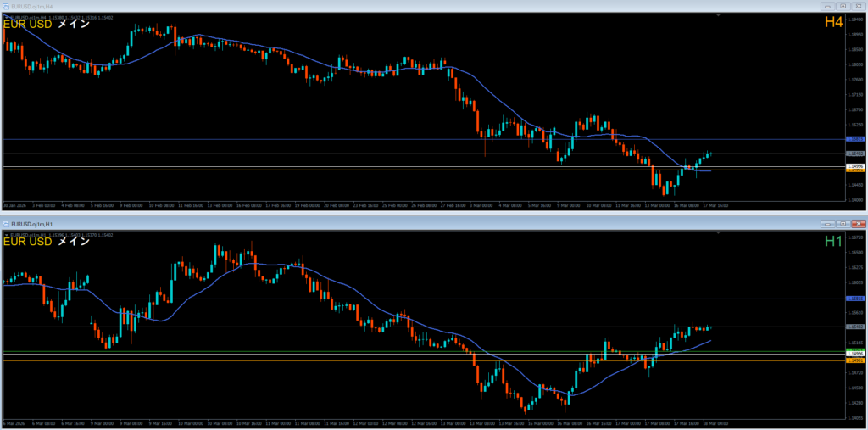
Task: Click the H1 chart window title icon
Action: pos(6,223)
